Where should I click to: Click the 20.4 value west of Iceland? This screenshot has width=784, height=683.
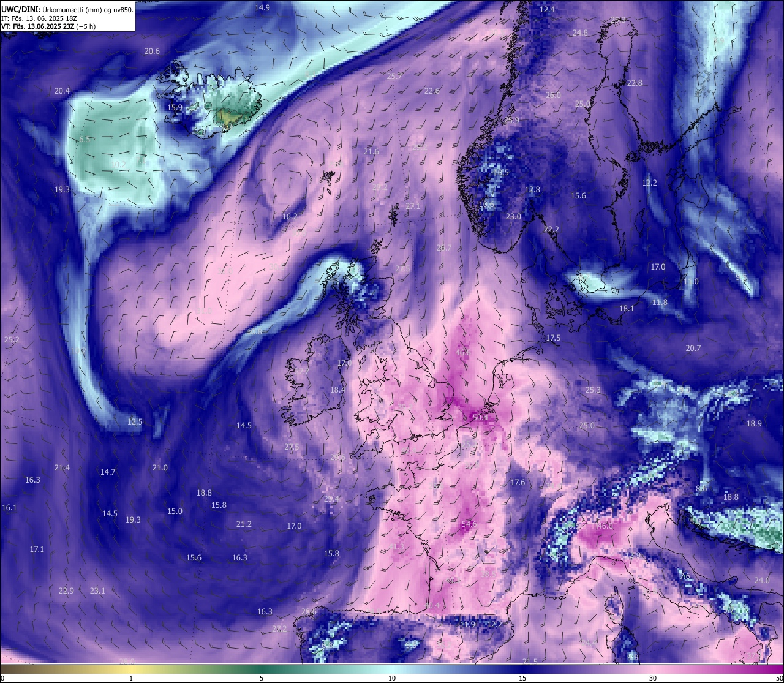pos(62,91)
